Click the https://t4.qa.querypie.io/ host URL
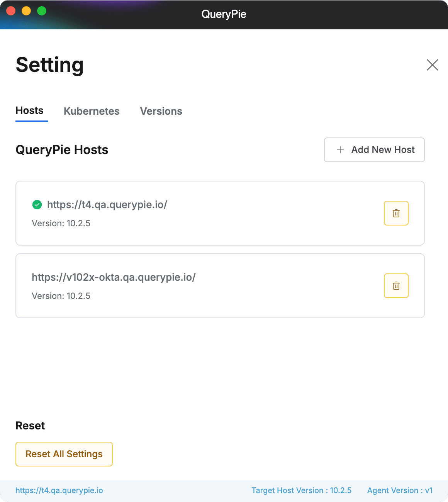 [107, 205]
